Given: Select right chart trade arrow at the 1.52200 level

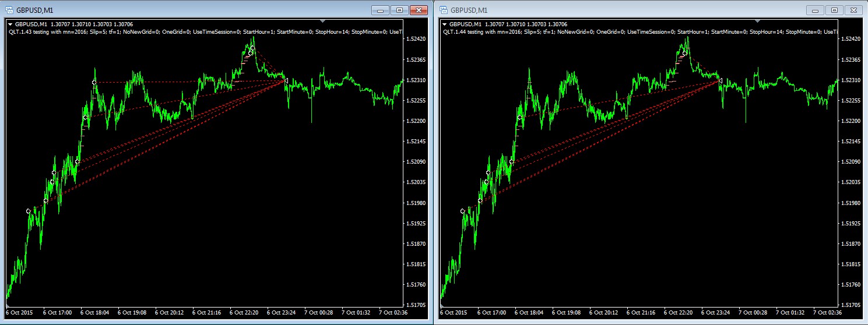Looking at the screenshot, I should [x=520, y=118].
